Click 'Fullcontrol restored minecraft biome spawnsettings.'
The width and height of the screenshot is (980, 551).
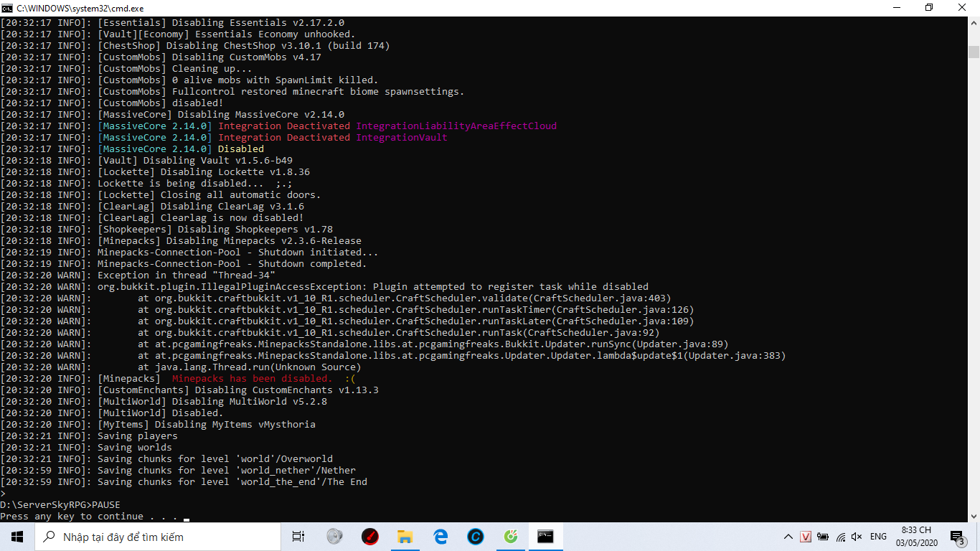319,91
